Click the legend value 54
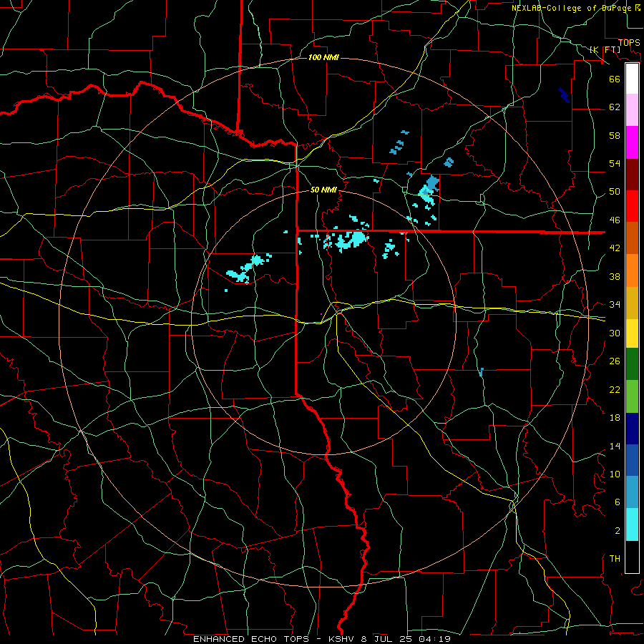Viewport: 644px width, 644px height. click(x=615, y=163)
